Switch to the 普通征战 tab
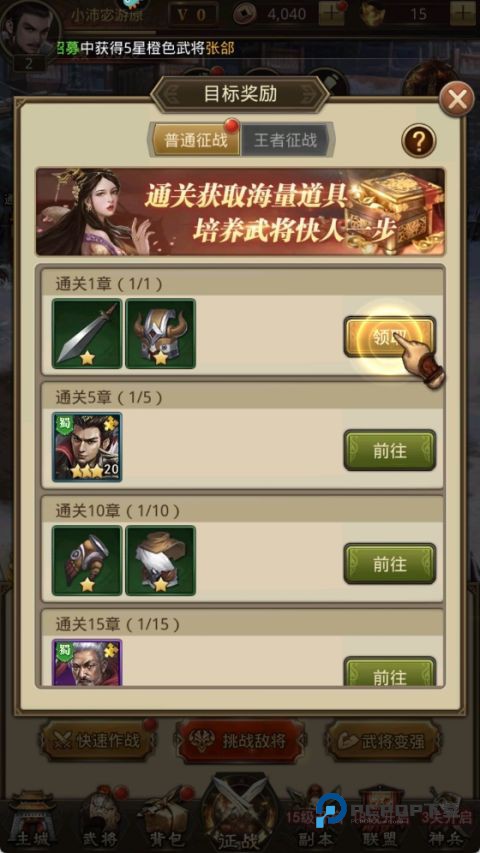Viewport: 480px width, 853px height. [196, 140]
